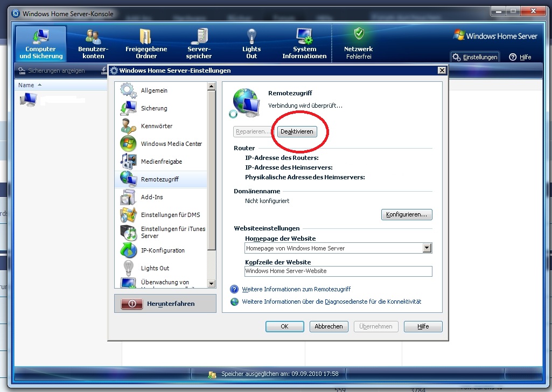Select Einstellungen für DMS icon

129,215
